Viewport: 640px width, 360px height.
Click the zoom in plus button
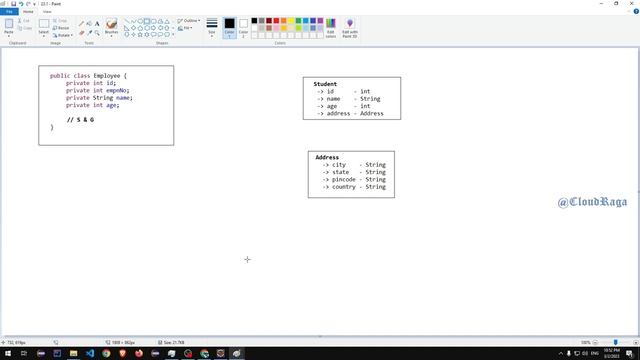point(636,342)
